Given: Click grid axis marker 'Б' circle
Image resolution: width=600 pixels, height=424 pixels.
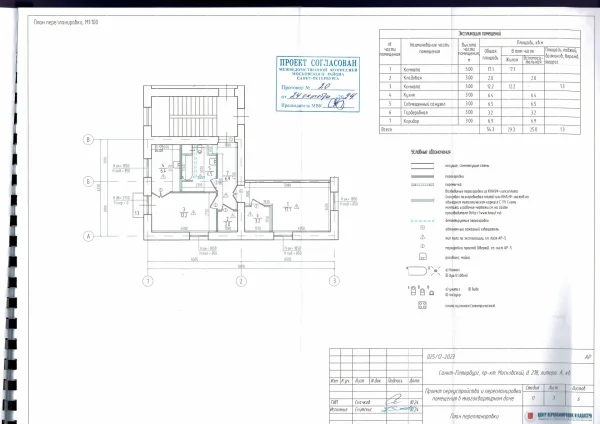Looking at the screenshot, I should pyautogui.click(x=88, y=181).
